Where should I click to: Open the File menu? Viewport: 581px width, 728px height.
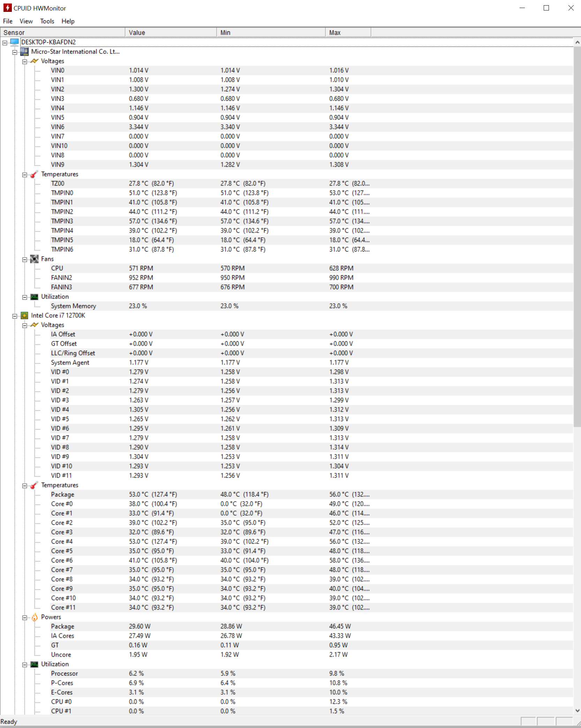(x=8, y=21)
